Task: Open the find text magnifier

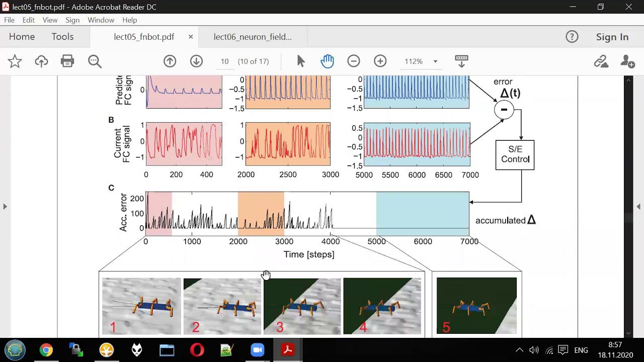Action: coord(95,61)
